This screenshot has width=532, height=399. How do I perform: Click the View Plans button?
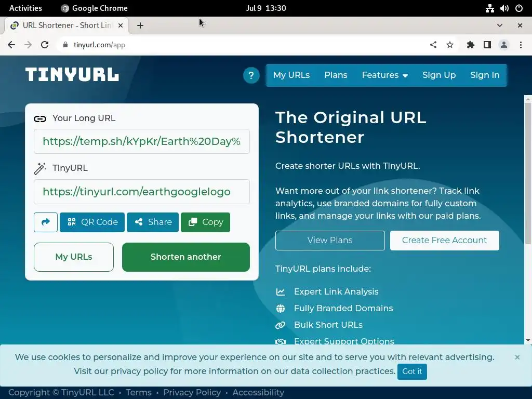[330, 240]
